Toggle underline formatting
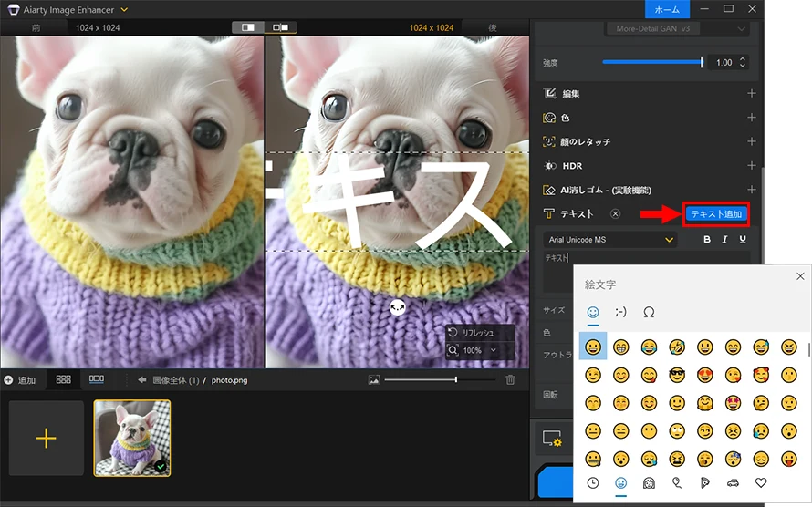This screenshot has width=812, height=507. (x=743, y=239)
